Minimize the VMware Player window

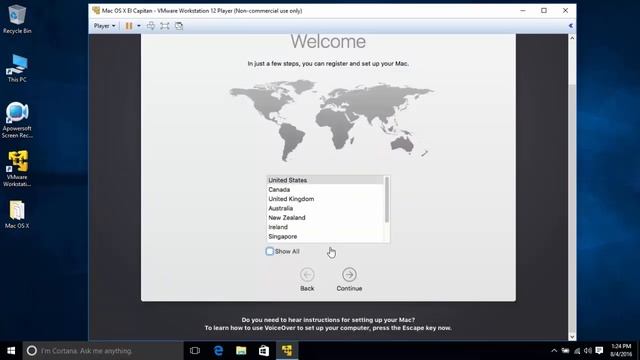[523, 11]
